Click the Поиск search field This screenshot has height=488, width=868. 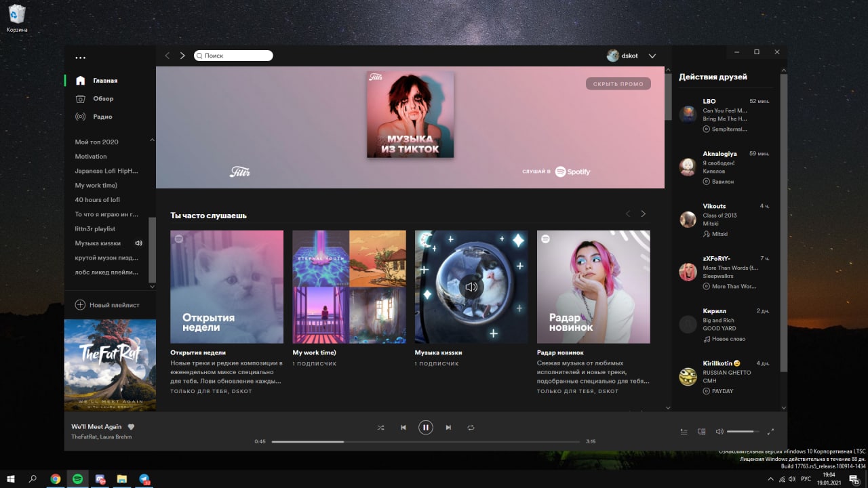[233, 56]
